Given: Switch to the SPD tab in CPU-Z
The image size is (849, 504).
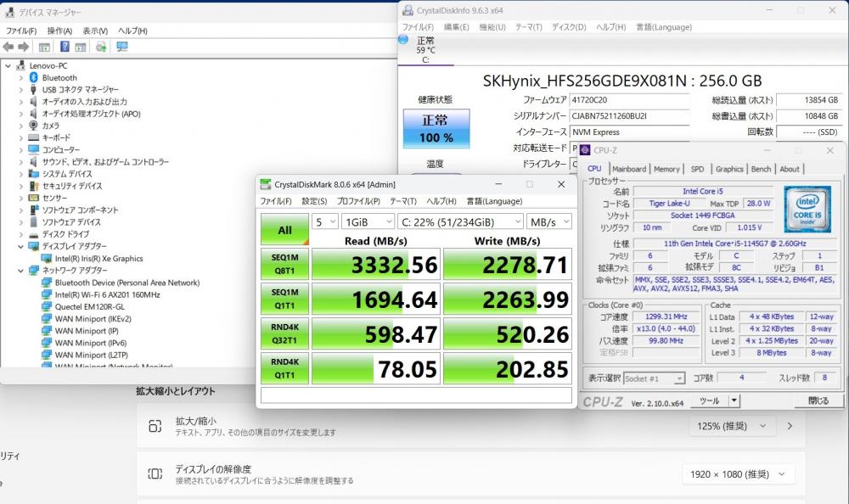Looking at the screenshot, I should pyautogui.click(x=697, y=169).
